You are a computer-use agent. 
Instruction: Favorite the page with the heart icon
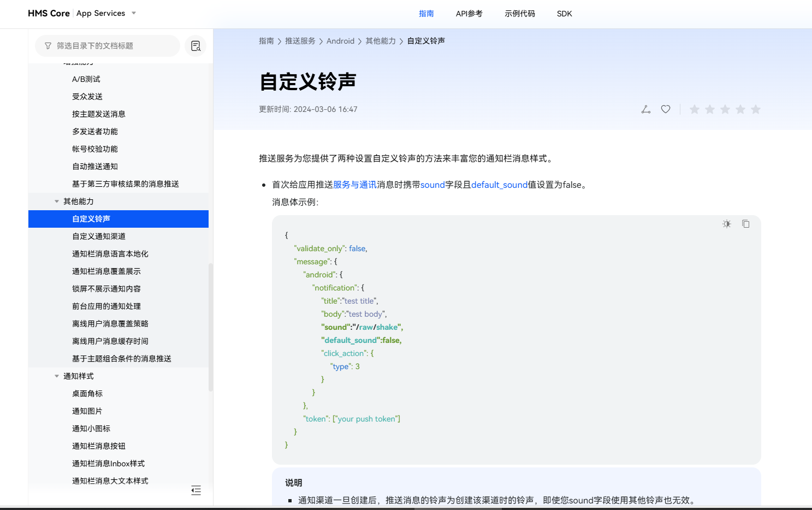666,109
